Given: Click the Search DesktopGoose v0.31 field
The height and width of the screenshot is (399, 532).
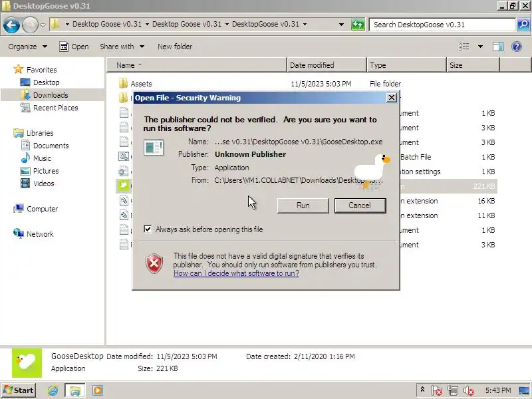Looking at the screenshot, I should [x=442, y=25].
